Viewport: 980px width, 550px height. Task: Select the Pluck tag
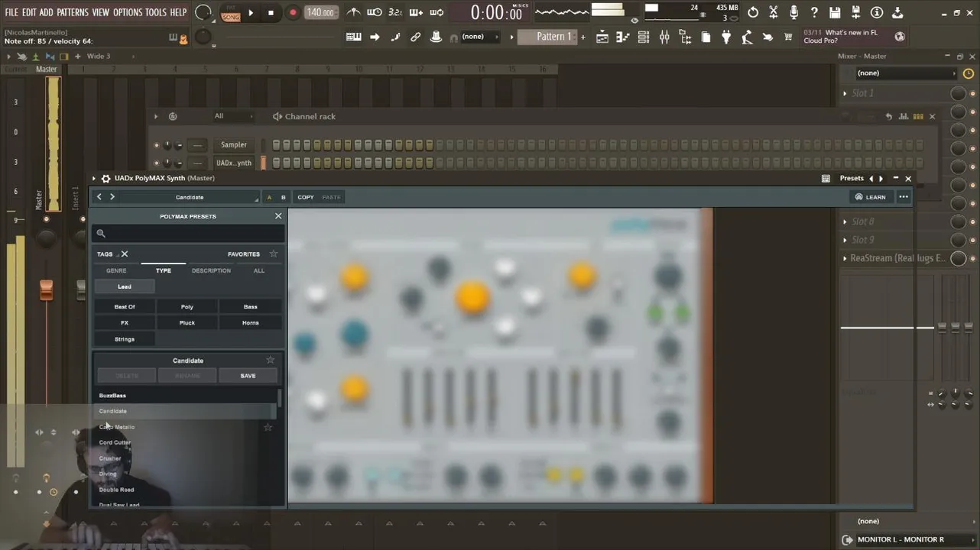click(x=187, y=322)
